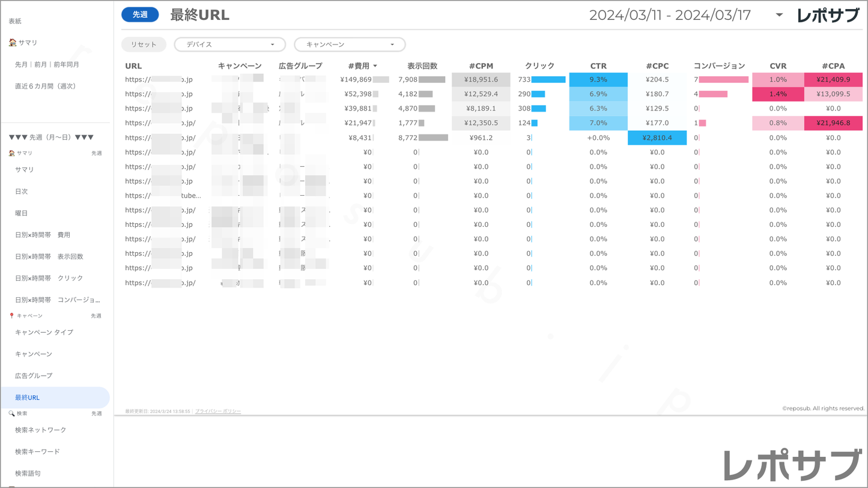Image resolution: width=868 pixels, height=488 pixels.
Task: Click the レポサブ logo in header
Action: click(828, 15)
